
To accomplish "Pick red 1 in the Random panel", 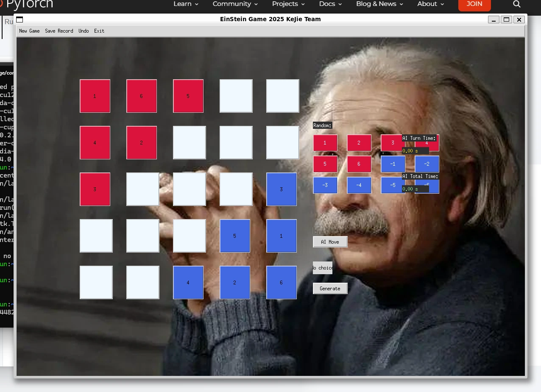I will tap(325, 143).
